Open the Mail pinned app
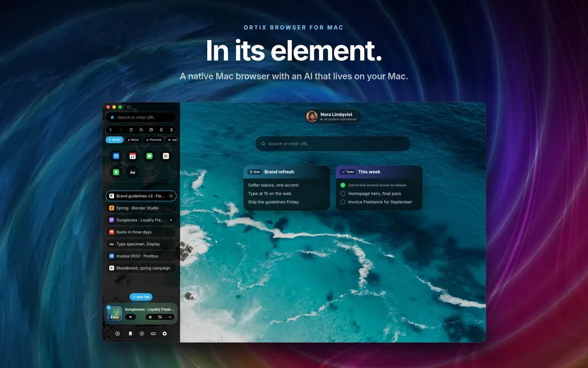 point(116,156)
